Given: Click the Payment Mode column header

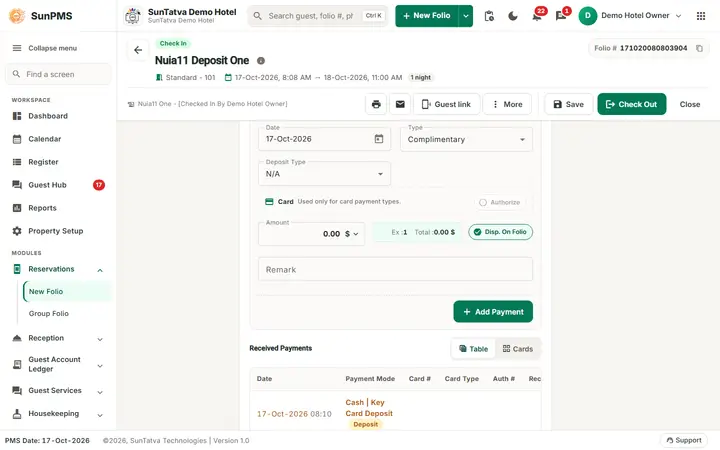Looking at the screenshot, I should coord(370,379).
